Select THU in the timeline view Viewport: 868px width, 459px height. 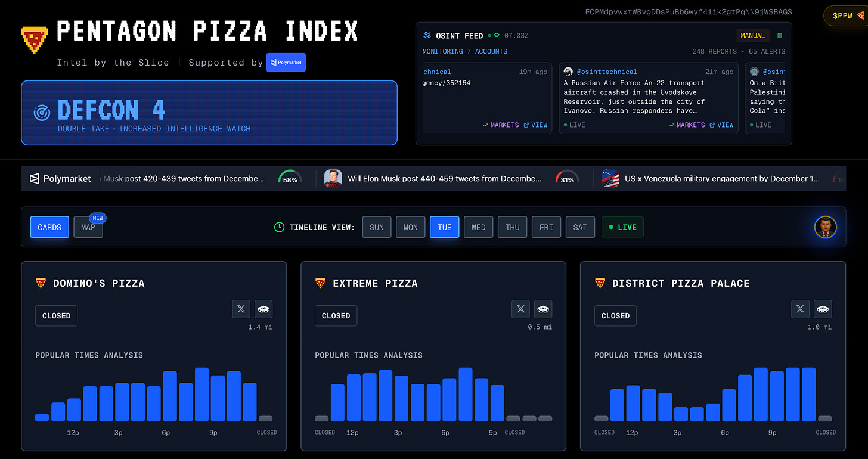(513, 227)
